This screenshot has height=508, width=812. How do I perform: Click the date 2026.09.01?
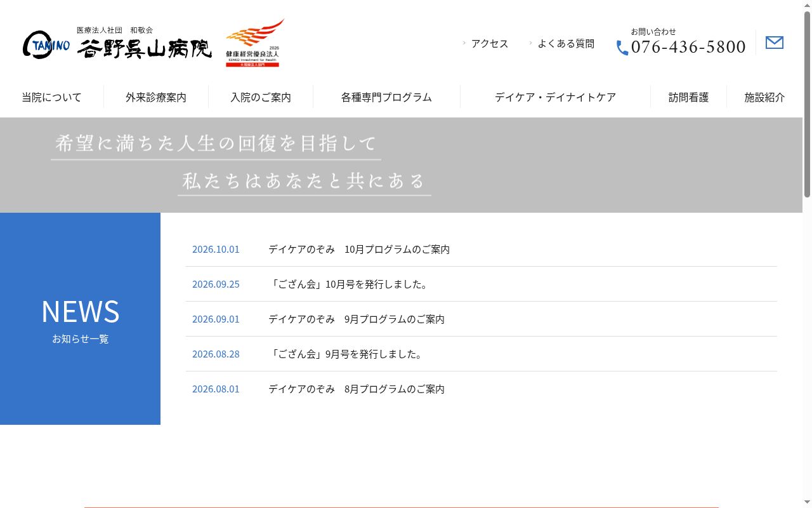tap(216, 319)
